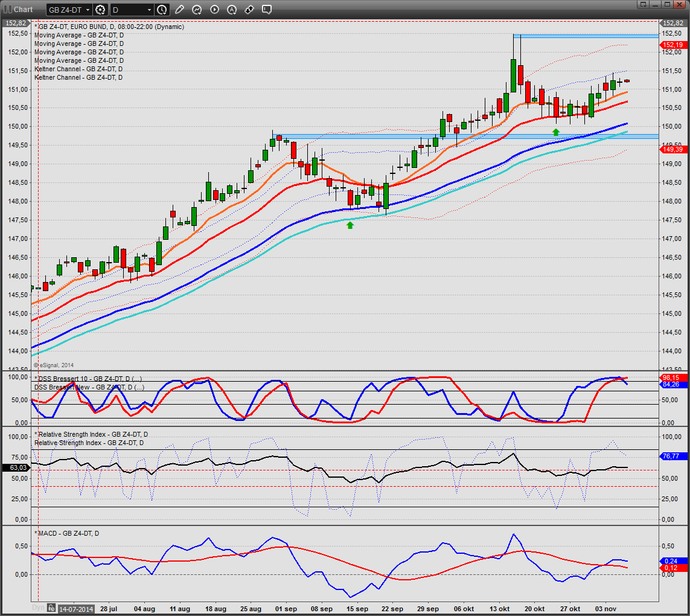Click the clock time-interval icon
690x616 pixels.
[x=161, y=10]
